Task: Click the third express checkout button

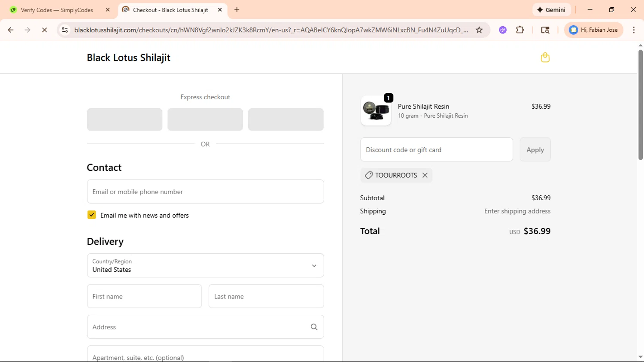Action: tap(286, 119)
